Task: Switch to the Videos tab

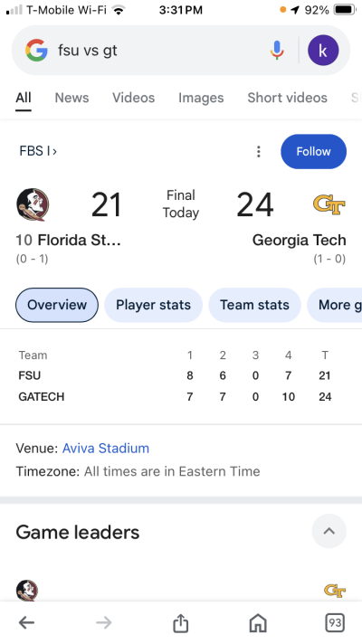Action: coord(134,98)
